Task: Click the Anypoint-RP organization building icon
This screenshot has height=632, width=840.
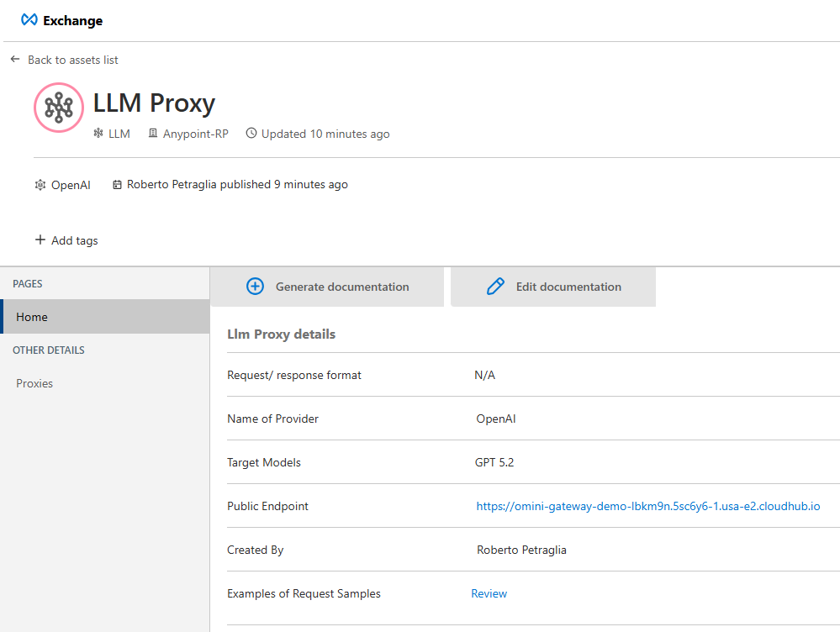Action: click(x=153, y=133)
